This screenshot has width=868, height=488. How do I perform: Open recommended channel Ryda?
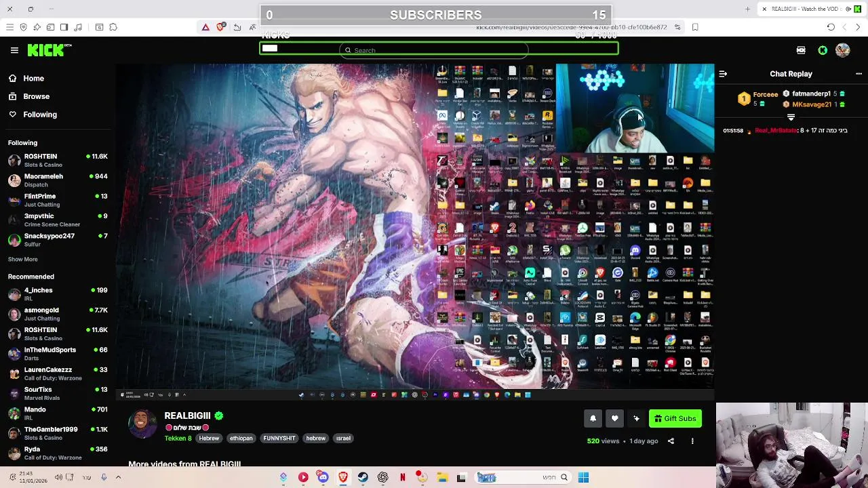pos(58,453)
